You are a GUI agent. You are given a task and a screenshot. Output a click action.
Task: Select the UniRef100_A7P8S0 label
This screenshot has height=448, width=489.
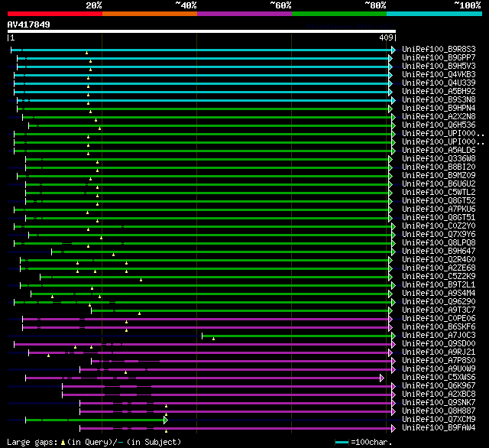click(439, 361)
